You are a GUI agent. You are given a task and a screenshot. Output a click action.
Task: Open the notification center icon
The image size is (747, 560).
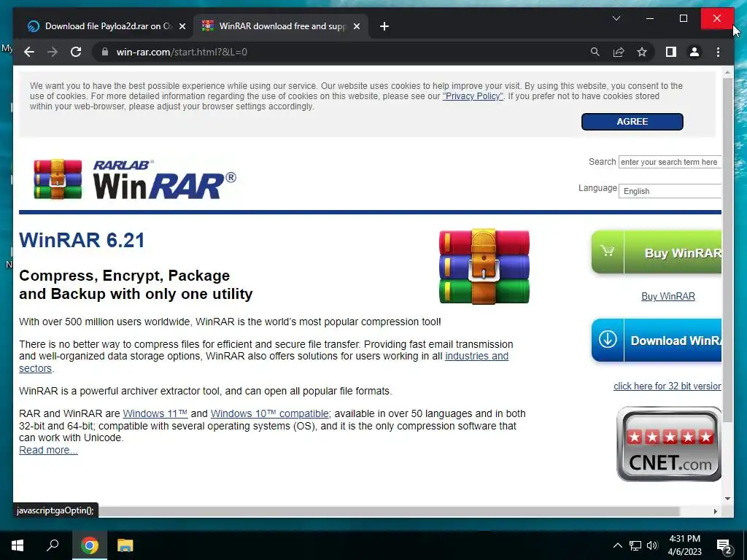724,547
